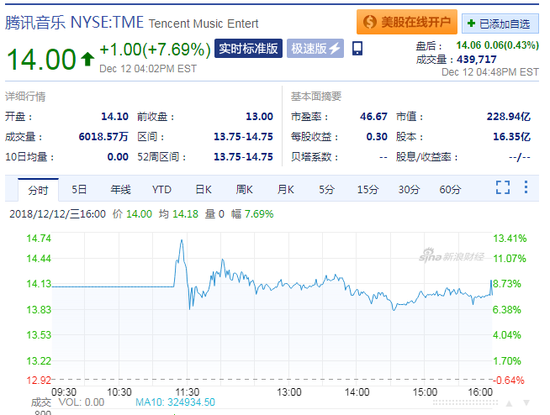Switch to 极速版 fast version
The image size is (550, 415).
point(315,48)
